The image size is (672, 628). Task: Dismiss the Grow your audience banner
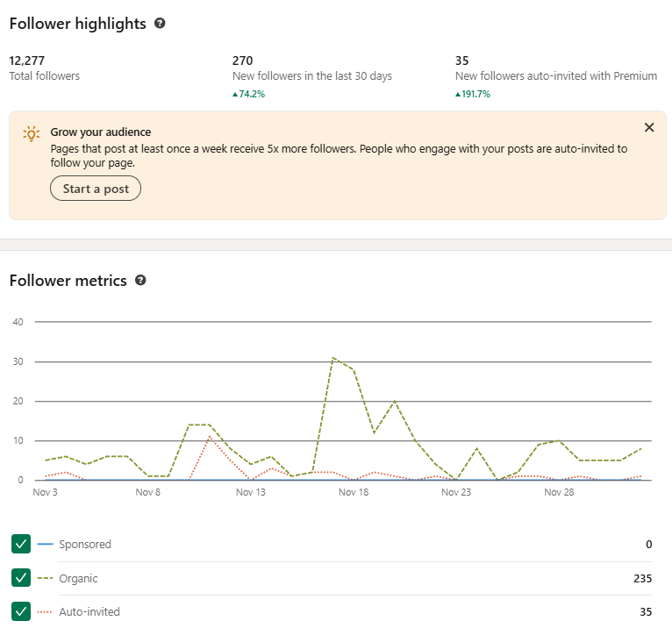tap(649, 128)
